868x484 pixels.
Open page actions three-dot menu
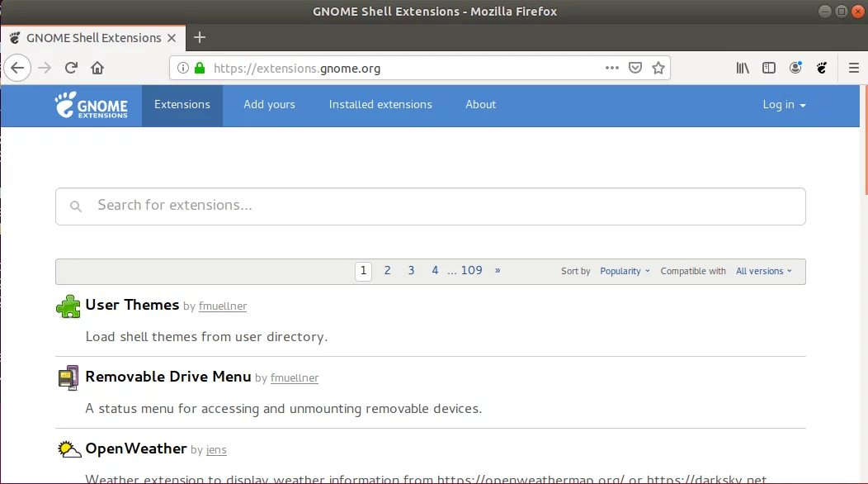(x=611, y=68)
